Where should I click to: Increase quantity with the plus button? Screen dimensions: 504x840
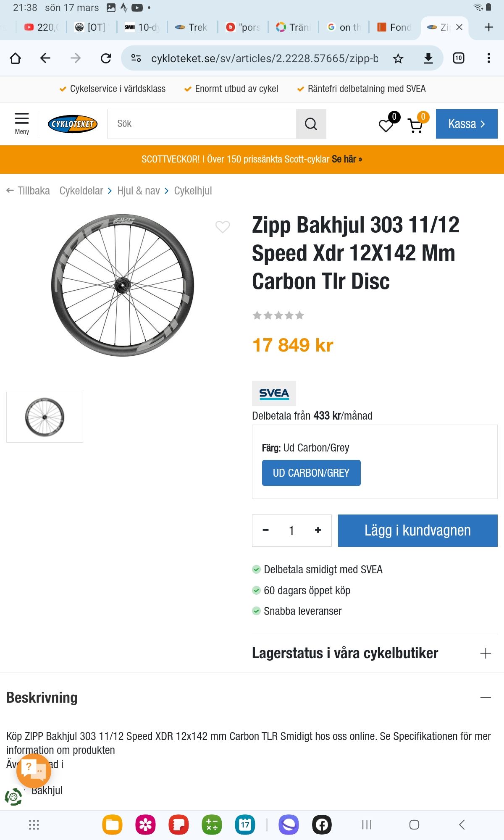coord(318,530)
